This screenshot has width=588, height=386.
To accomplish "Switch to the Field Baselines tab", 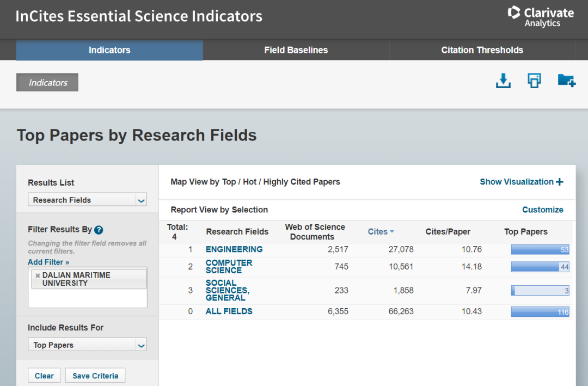I will pyautogui.click(x=296, y=50).
